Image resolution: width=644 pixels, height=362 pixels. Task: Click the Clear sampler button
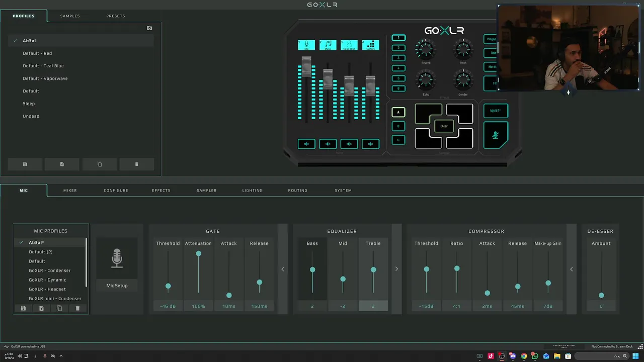tap(444, 126)
